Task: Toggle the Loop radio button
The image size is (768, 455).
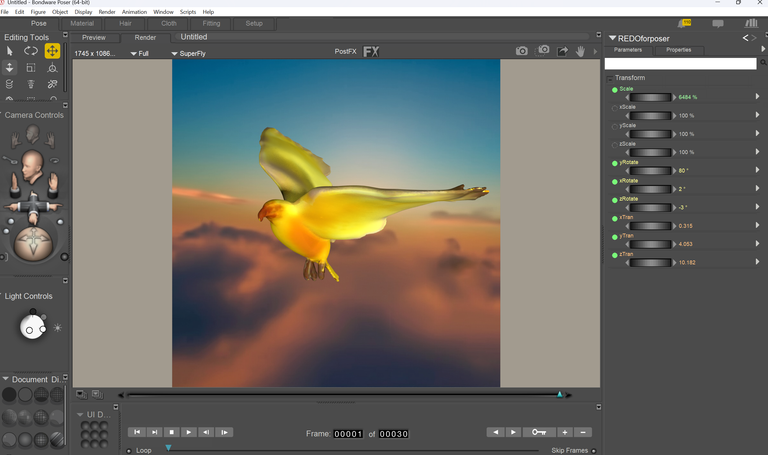Action: [x=129, y=451]
